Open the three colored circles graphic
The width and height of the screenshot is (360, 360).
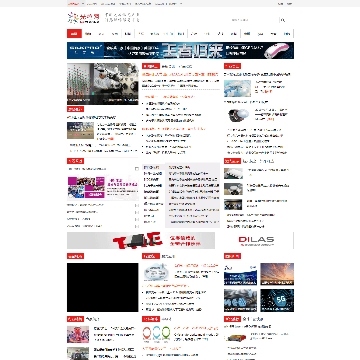[157, 334]
